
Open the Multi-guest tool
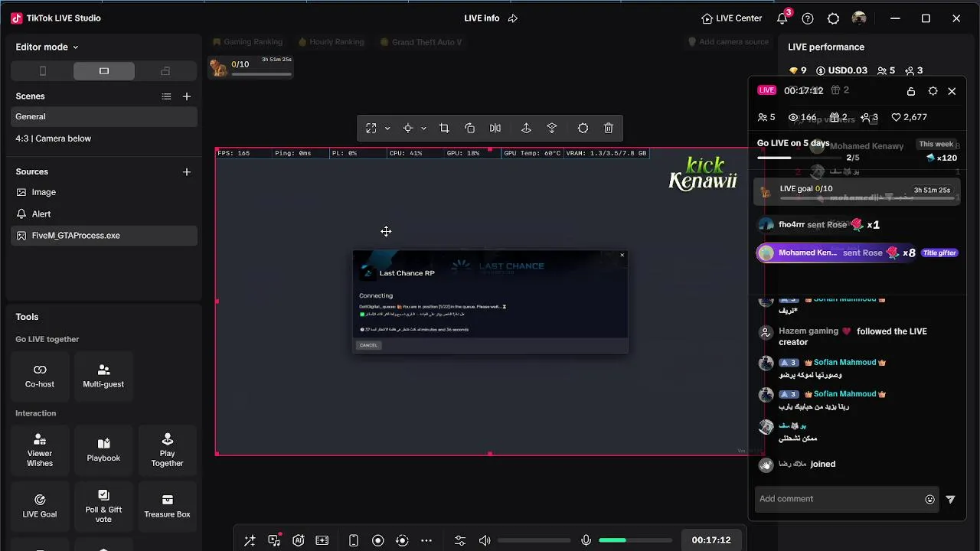pos(103,376)
